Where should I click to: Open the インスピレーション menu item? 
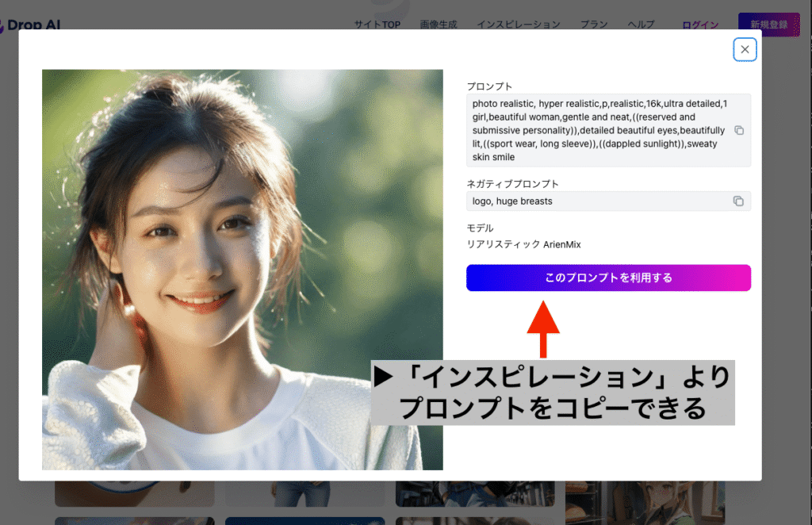click(519, 25)
